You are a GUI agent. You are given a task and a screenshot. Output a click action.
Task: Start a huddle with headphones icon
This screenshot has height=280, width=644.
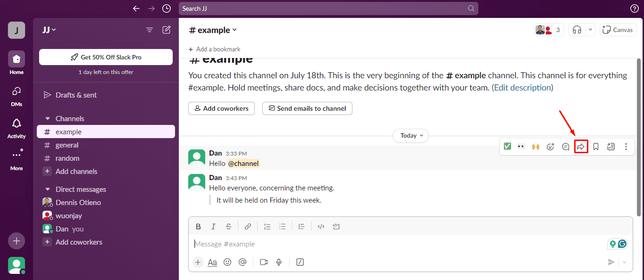coord(577,30)
